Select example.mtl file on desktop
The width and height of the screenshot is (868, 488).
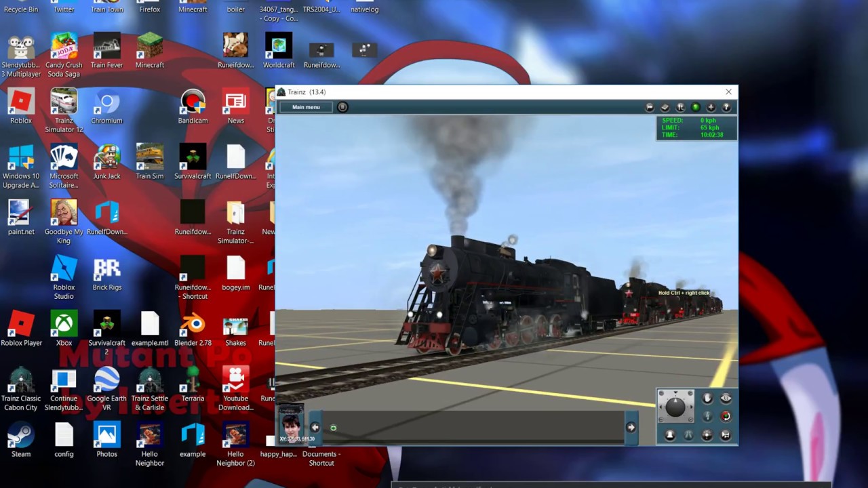coord(150,329)
